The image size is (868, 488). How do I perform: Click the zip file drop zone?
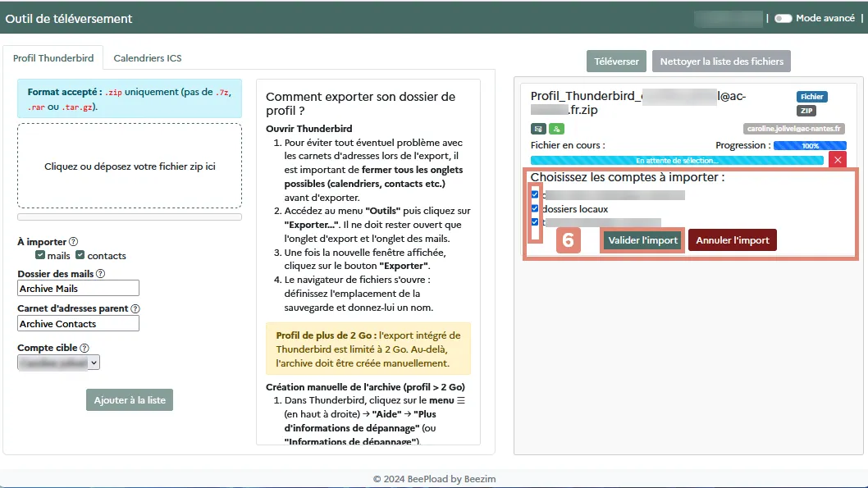130,166
